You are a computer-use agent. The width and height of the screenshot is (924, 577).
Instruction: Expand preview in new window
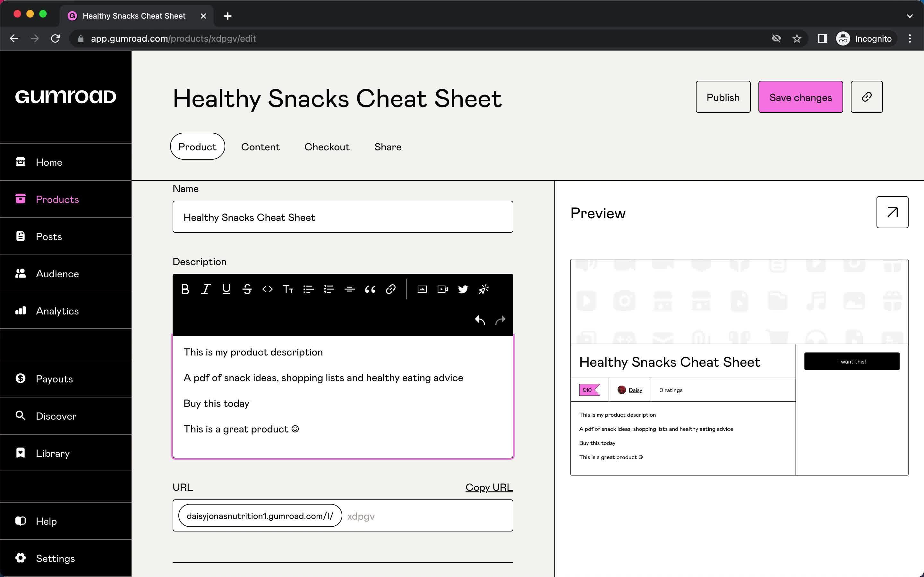coord(892,212)
